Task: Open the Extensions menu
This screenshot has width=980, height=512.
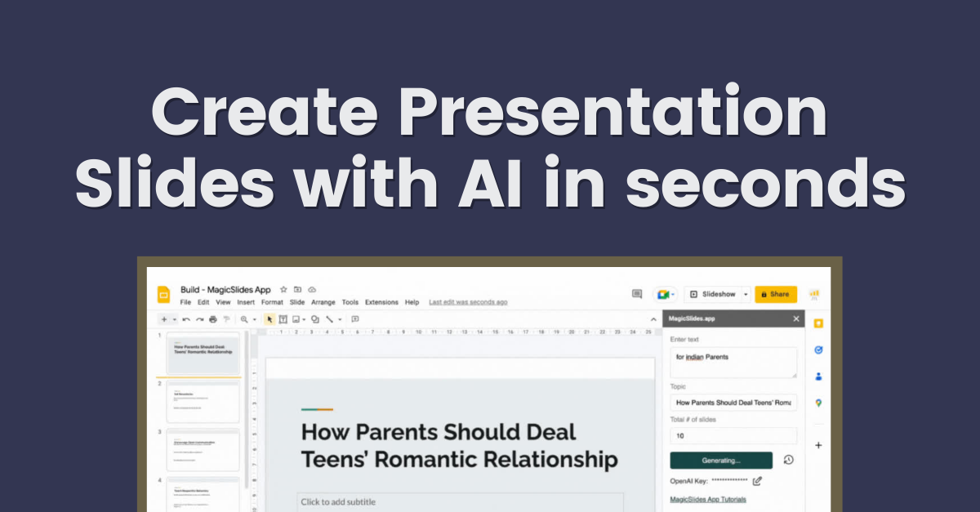Action: (381, 302)
